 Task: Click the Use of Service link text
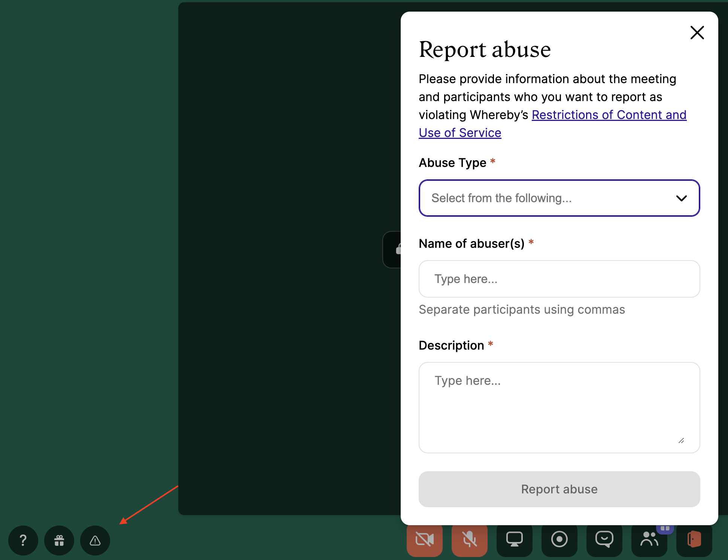click(460, 133)
